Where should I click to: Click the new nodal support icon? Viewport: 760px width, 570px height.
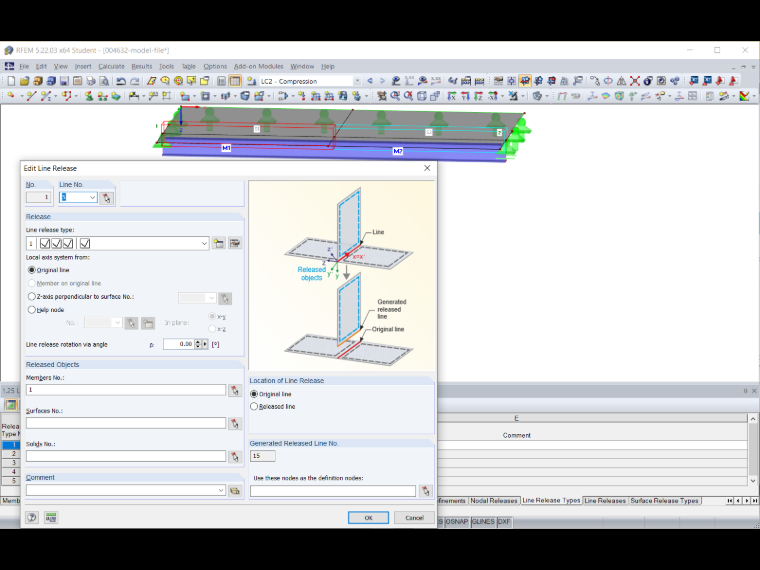coord(89,96)
